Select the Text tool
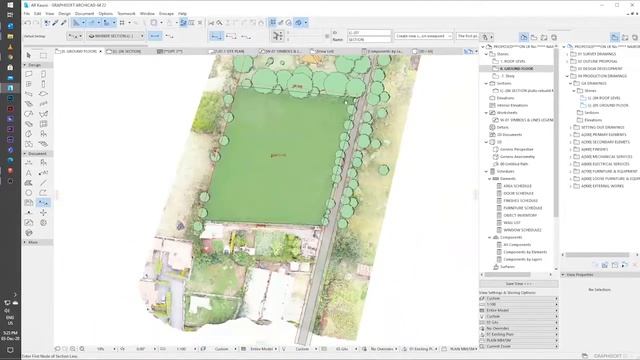This screenshot has height=360, width=640. [x=29, y=173]
